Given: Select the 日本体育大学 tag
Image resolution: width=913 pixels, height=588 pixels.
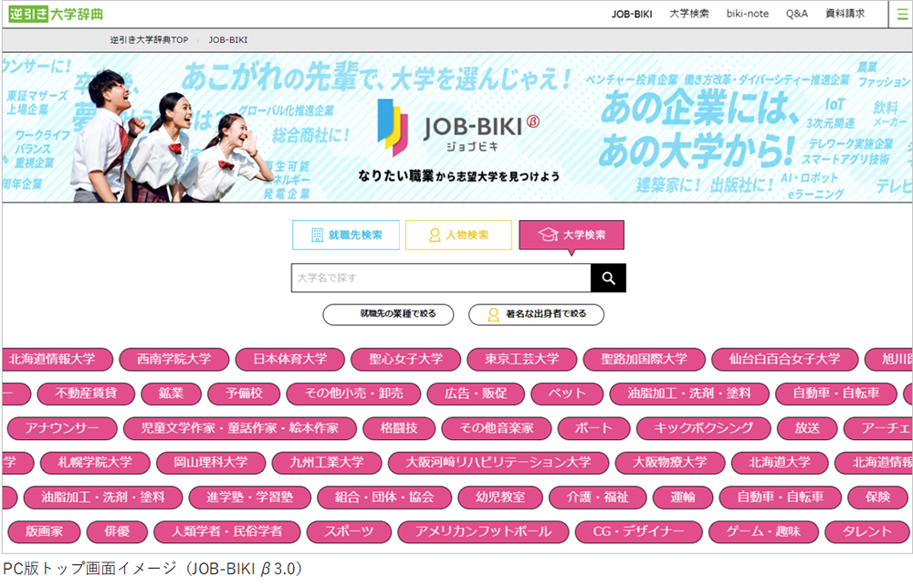Looking at the screenshot, I should [290, 359].
